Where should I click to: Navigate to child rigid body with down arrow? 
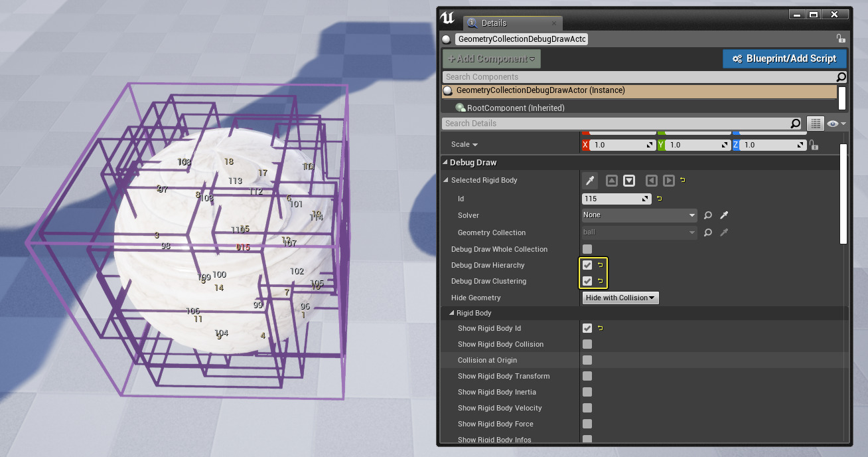628,180
